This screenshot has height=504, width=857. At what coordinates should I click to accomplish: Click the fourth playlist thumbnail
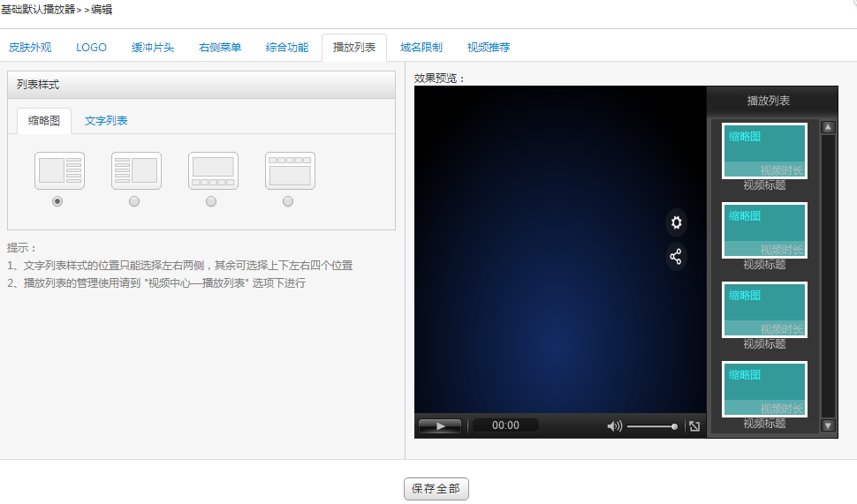[764, 389]
